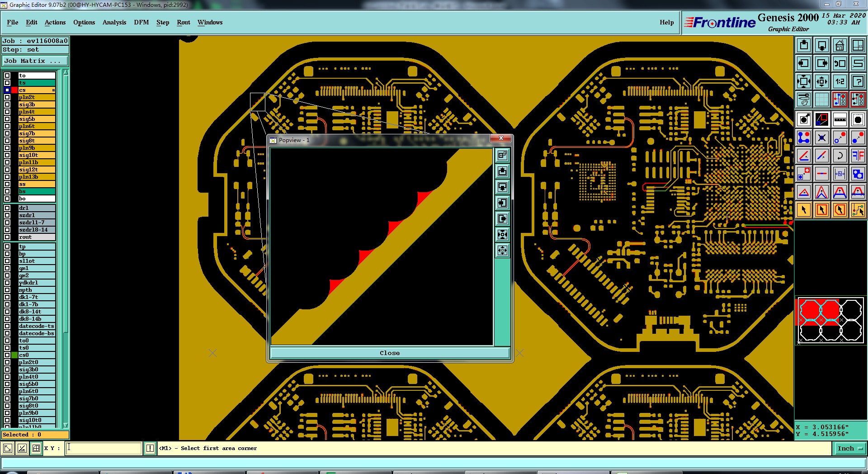Select the net select pointer tool
Image resolution: width=868 pixels, height=474 pixels.
click(x=858, y=210)
